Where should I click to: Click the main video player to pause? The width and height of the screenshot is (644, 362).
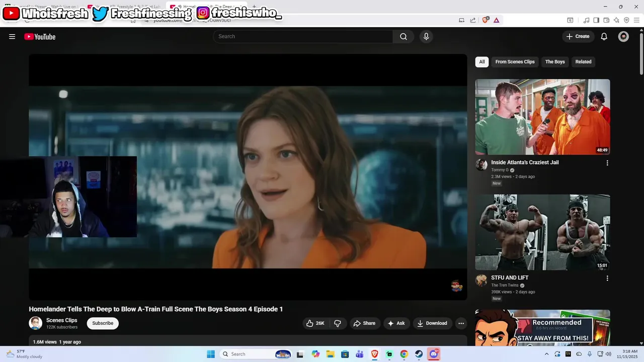click(248, 177)
